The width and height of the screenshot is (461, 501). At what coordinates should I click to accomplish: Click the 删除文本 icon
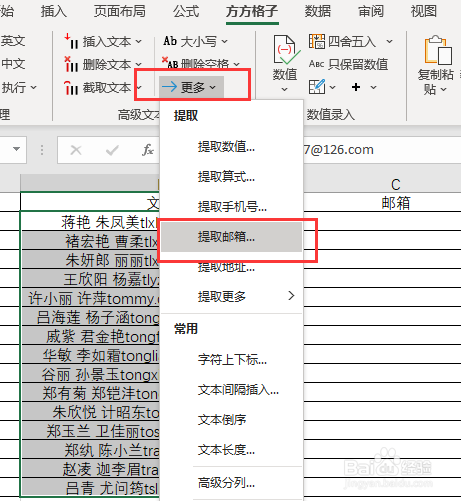(x=71, y=64)
